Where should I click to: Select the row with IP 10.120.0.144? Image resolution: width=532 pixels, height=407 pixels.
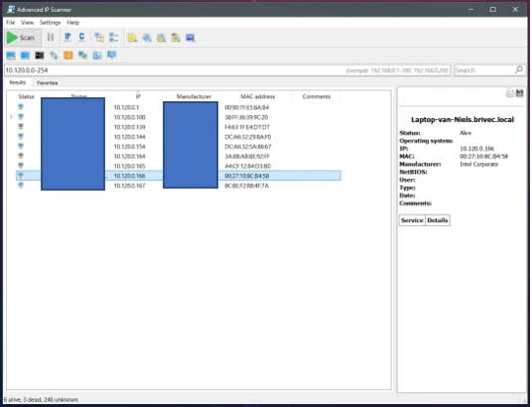pos(179,137)
